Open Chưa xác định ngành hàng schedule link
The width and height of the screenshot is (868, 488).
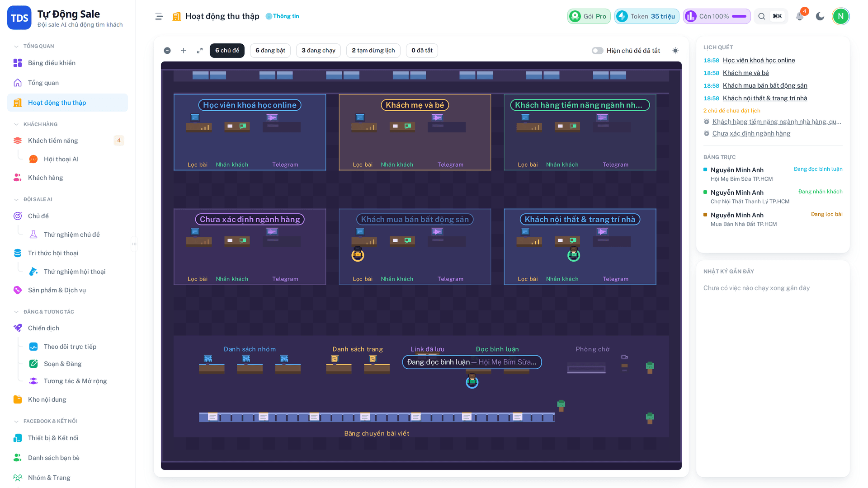pyautogui.click(x=751, y=133)
